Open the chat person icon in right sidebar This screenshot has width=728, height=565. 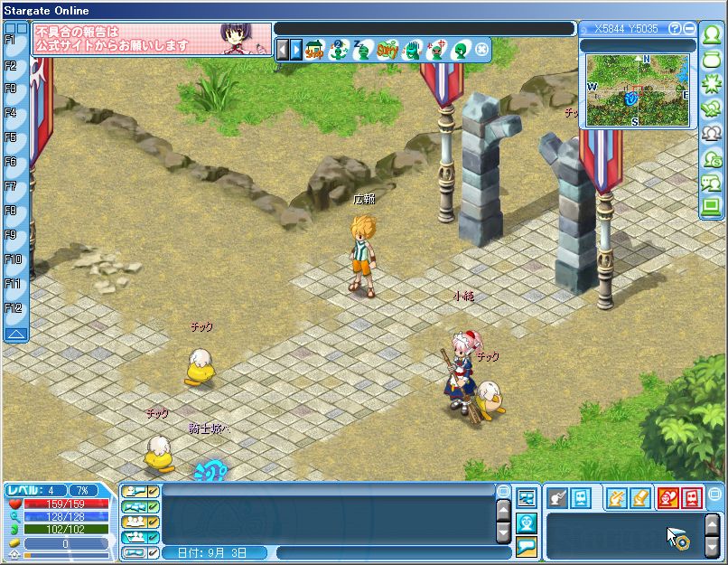click(x=711, y=183)
